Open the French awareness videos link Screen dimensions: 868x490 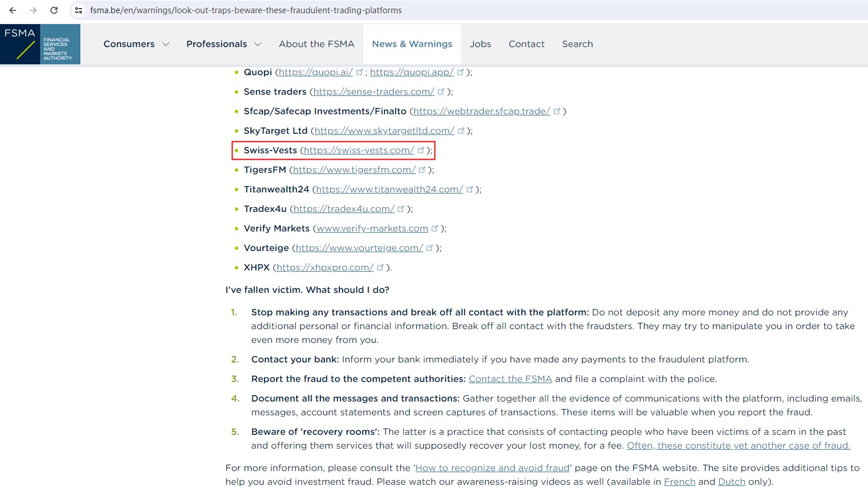coord(679,482)
